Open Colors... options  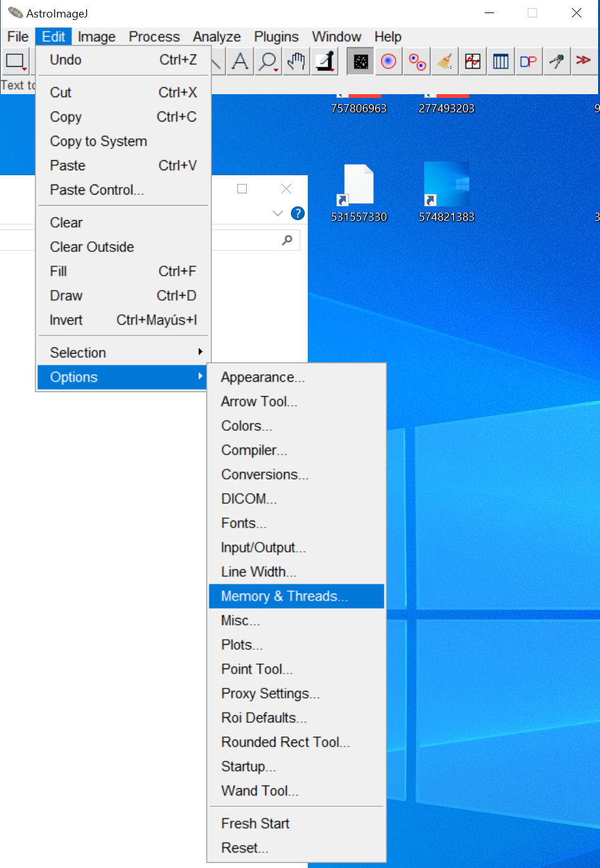[x=297, y=426]
